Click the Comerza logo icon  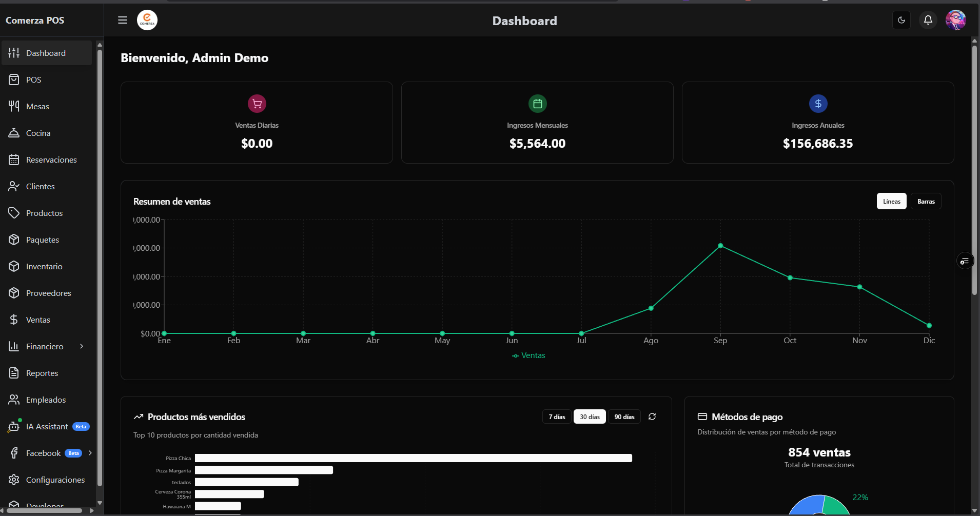[147, 20]
